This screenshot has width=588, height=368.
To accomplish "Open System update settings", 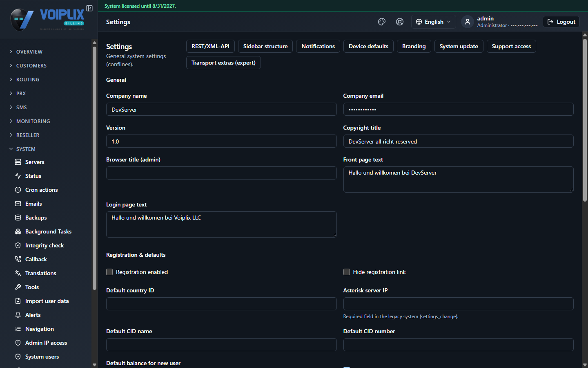I will (x=459, y=46).
